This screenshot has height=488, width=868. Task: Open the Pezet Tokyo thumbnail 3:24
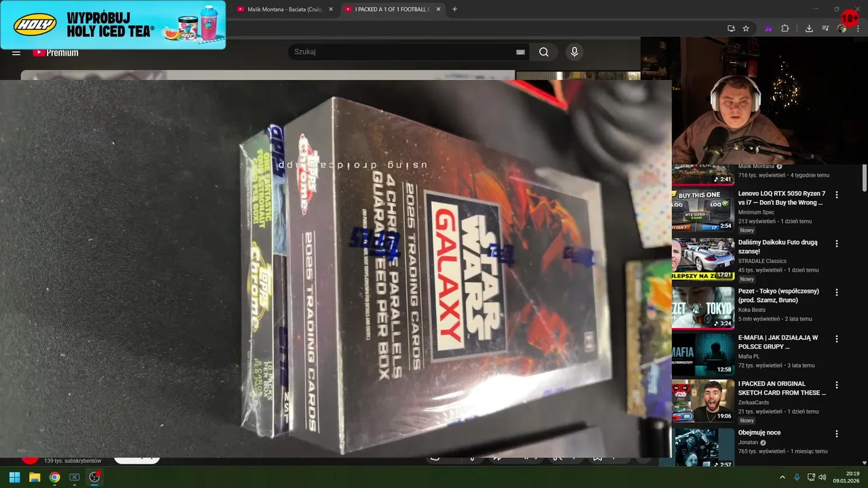pos(703,308)
